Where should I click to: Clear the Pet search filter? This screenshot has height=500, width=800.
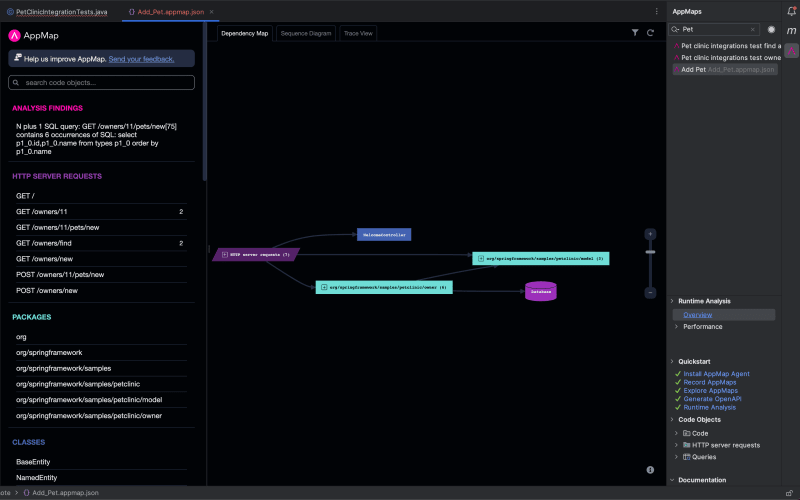pos(753,30)
